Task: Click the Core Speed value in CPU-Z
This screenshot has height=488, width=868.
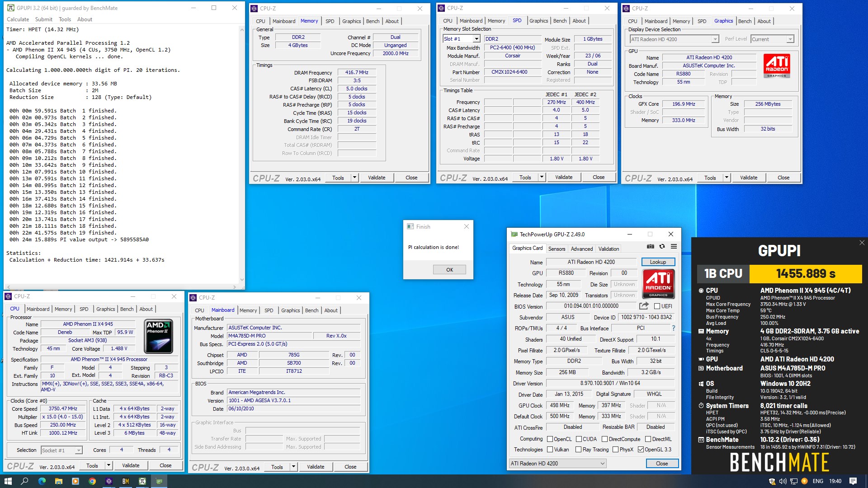Action: [63, 408]
